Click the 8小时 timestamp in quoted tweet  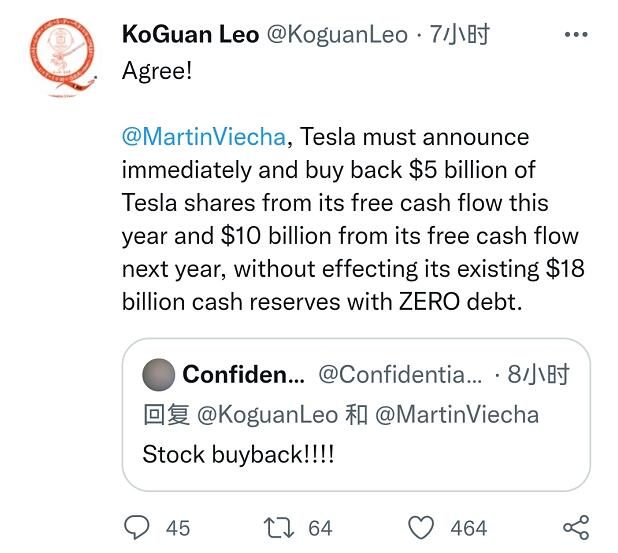coord(538,375)
